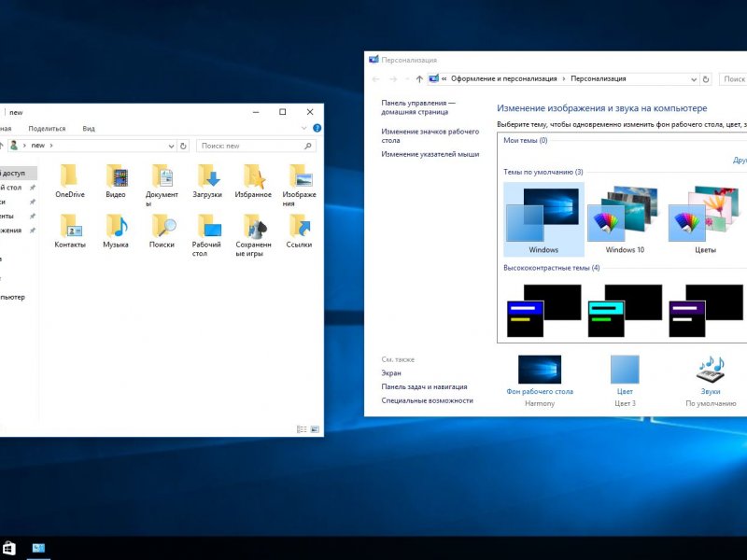Select быстрый доступ in Explorer sidebar
This screenshot has height=560, width=747.
coord(17,174)
